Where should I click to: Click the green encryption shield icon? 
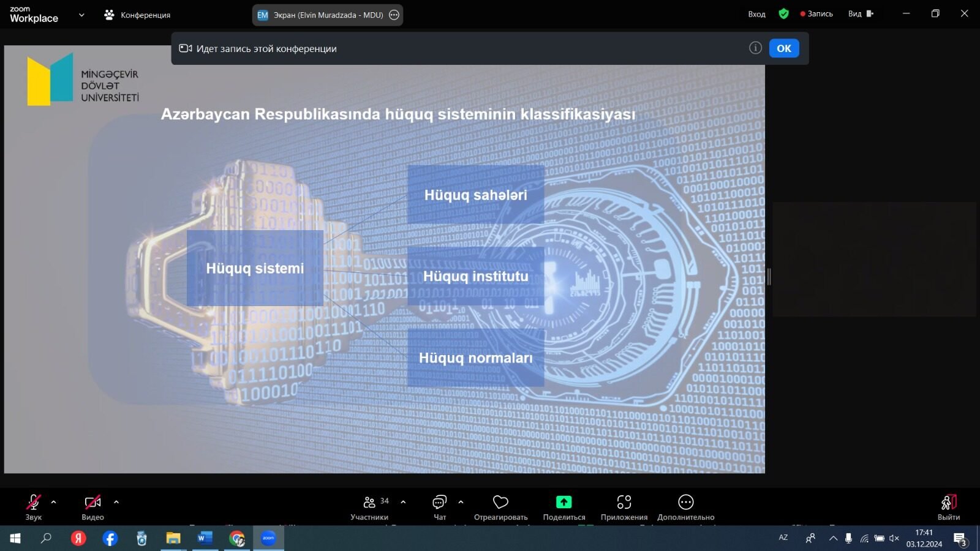point(783,13)
